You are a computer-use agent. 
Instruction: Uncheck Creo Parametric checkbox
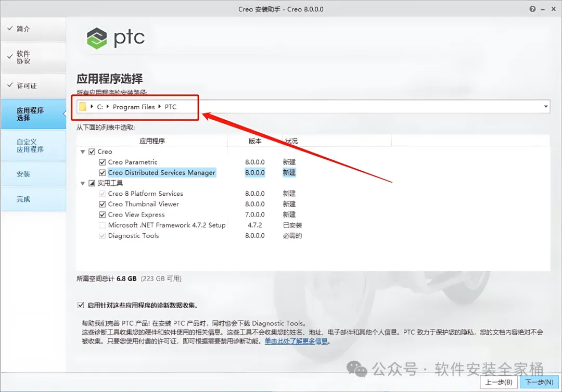click(x=102, y=162)
